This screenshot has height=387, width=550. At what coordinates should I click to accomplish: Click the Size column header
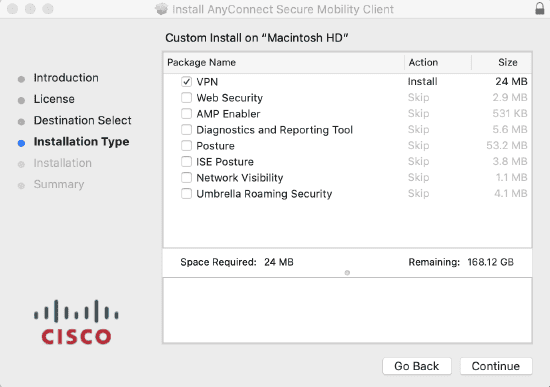pyautogui.click(x=502, y=62)
